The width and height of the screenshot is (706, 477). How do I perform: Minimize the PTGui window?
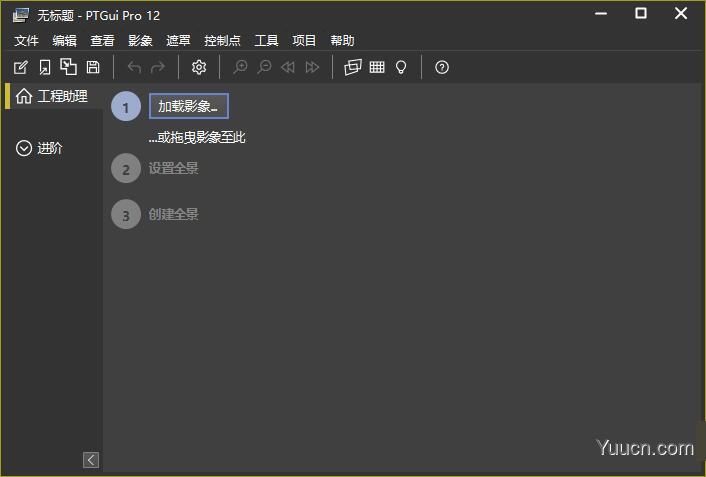coord(601,14)
